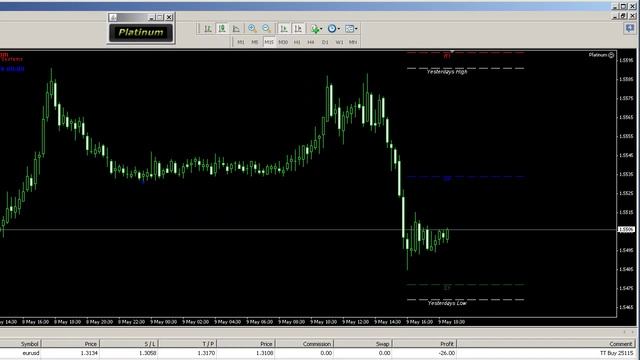Click the Yesterdays Low chart label
This screenshot has width=640, height=360.
click(x=447, y=303)
